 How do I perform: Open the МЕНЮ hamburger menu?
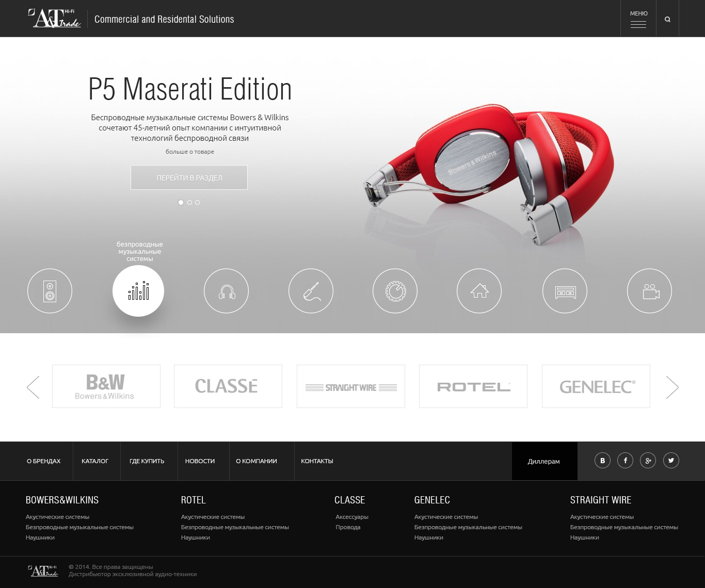(x=638, y=19)
